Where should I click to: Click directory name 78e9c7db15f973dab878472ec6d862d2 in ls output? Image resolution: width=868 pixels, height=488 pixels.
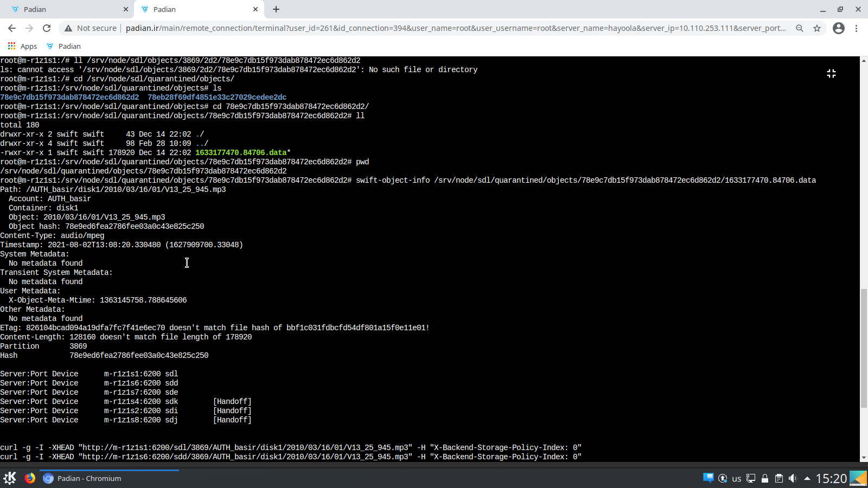69,97
